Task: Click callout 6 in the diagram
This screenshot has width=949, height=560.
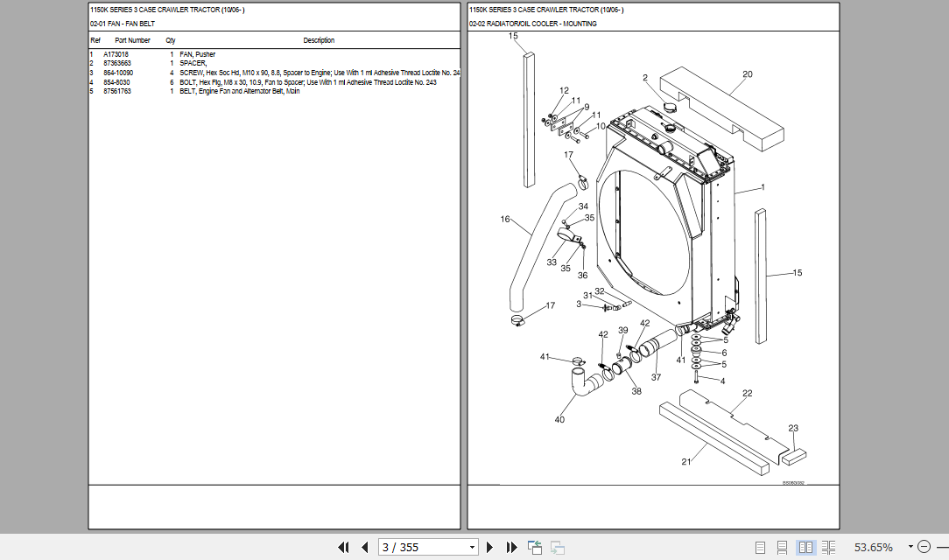Action: click(725, 353)
